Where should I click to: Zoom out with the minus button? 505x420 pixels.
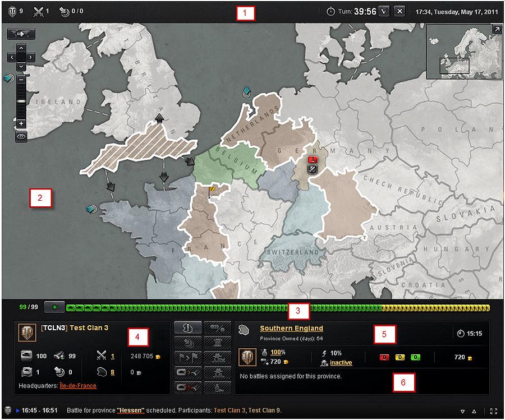point(21,80)
